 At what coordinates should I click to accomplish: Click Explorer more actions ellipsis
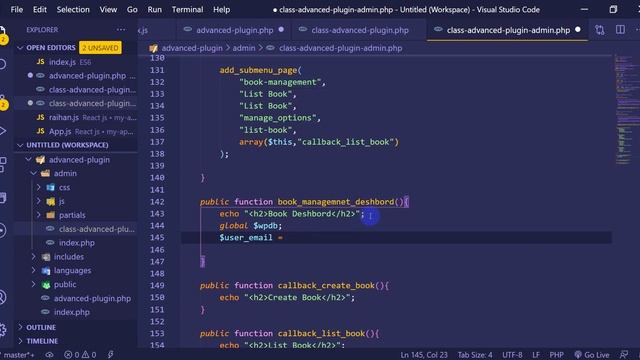point(121,29)
